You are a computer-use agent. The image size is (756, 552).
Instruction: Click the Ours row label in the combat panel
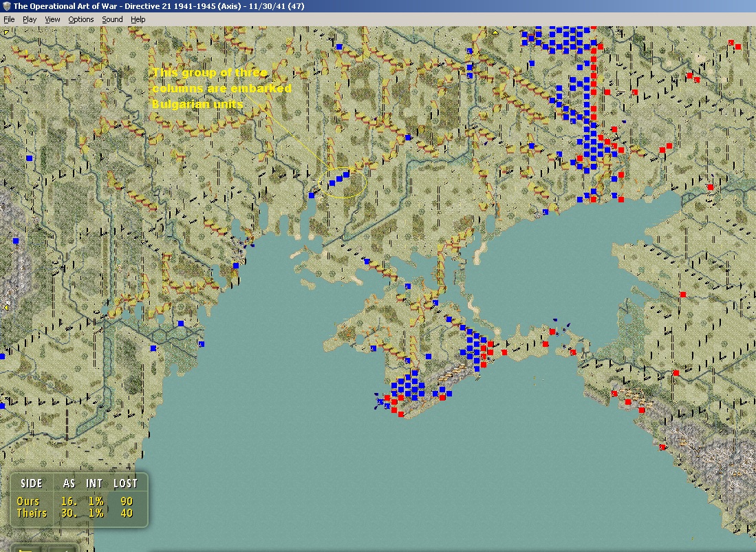pos(28,501)
